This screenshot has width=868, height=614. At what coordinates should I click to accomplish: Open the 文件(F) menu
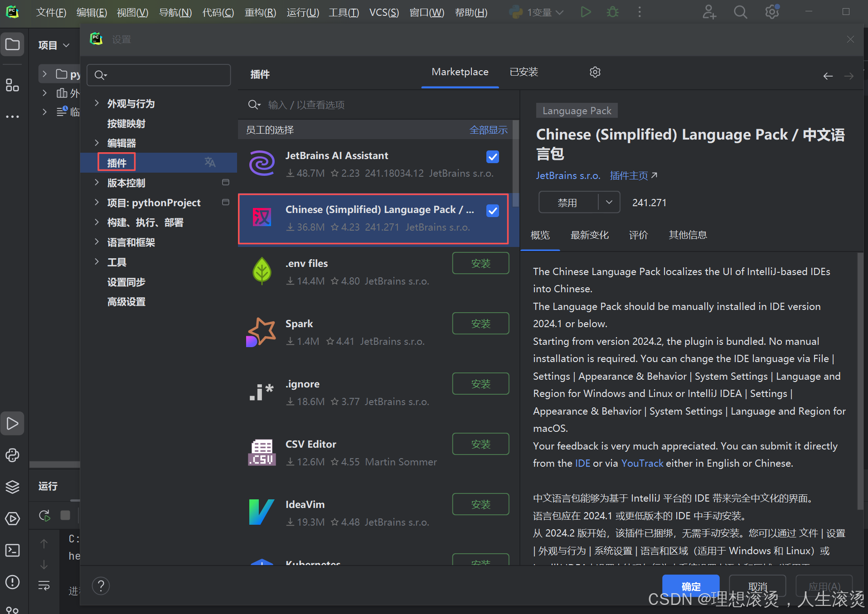(x=51, y=12)
